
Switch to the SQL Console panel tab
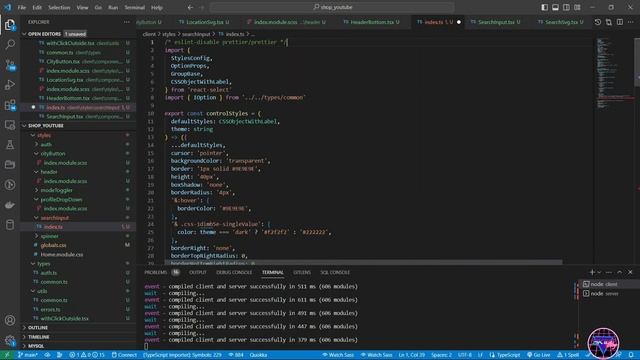coord(335,272)
